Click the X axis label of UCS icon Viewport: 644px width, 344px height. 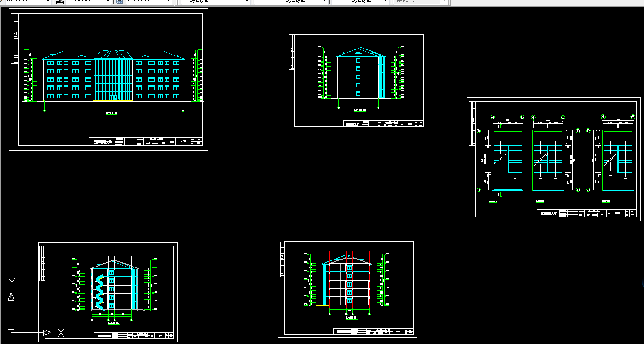(x=61, y=333)
